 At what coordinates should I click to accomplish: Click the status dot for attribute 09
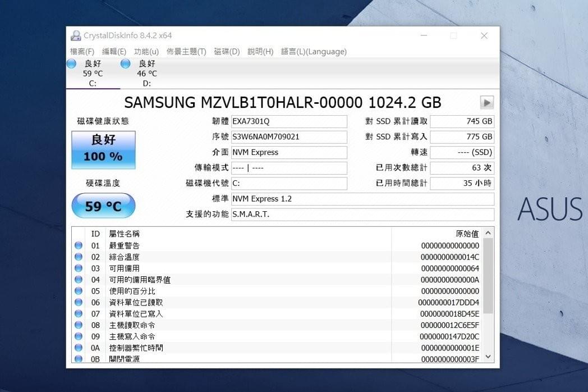(79, 336)
